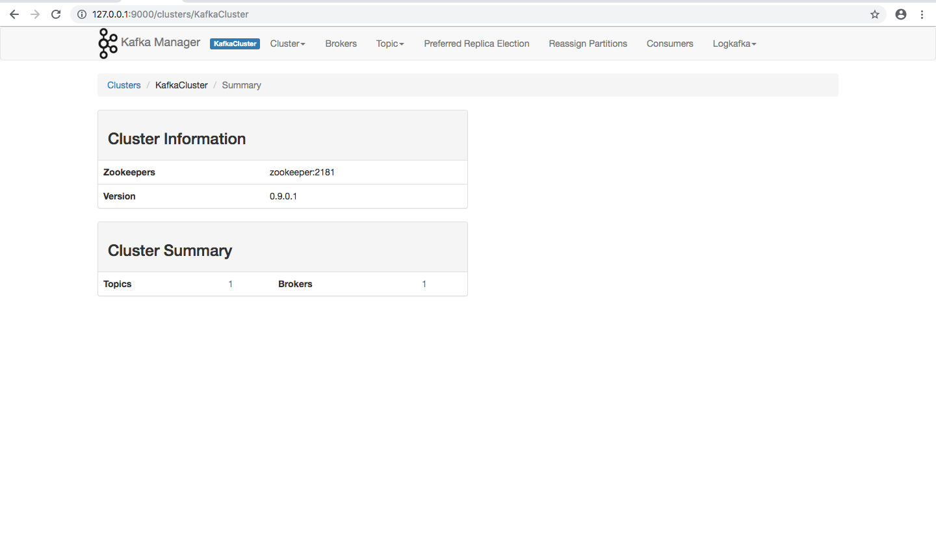Select the 0.9.0.1 version value
This screenshot has width=936, height=560.
click(283, 196)
